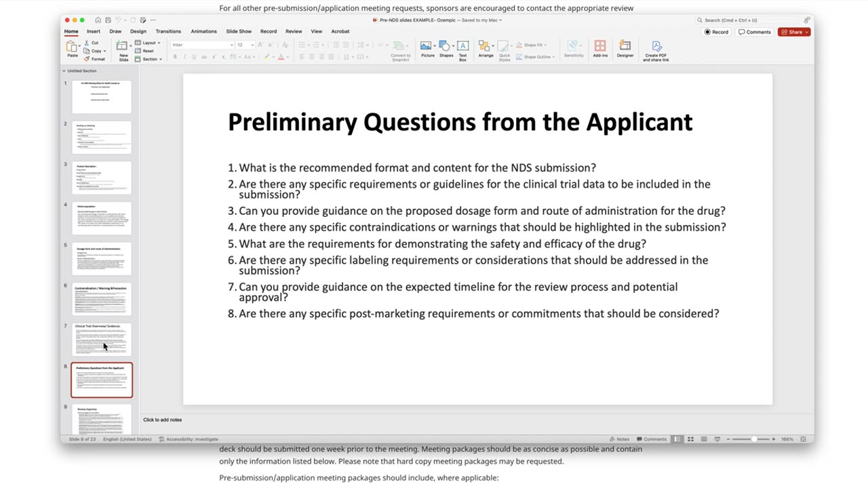This screenshot has height=488, width=868.
Task: Open the Shapes gallery
Action: coord(446,49)
